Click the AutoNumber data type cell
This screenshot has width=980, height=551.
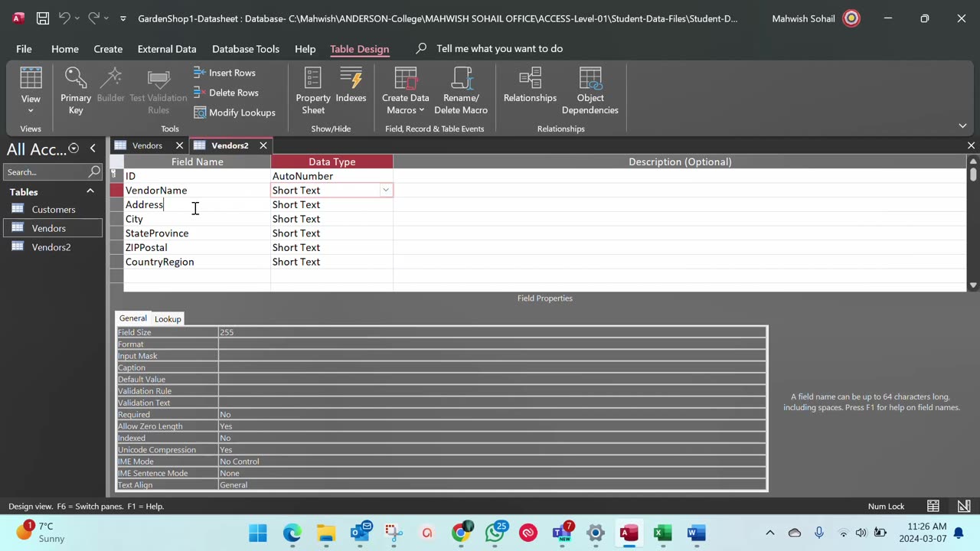pos(332,176)
